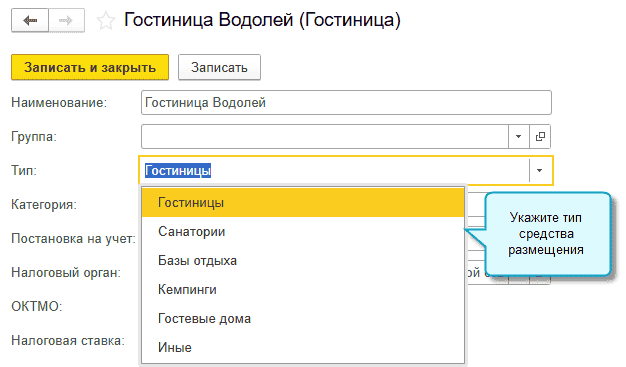Click inside the Группа input field

(x=325, y=137)
